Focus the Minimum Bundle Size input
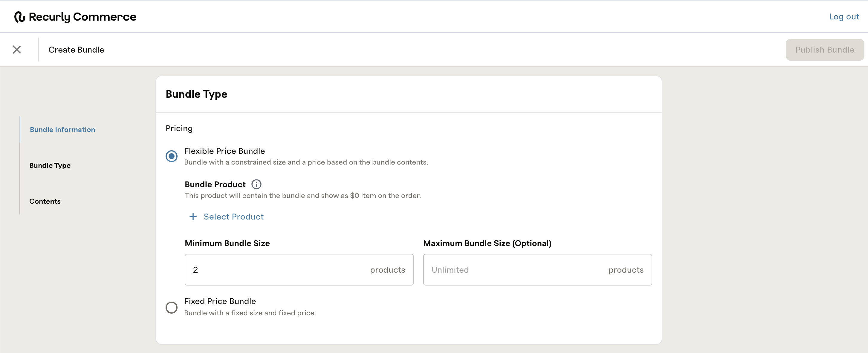 pos(276,269)
